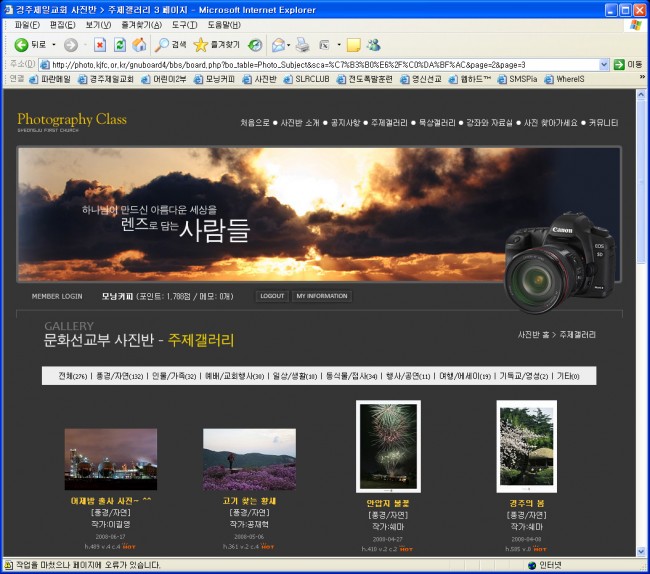Click the Messenger icon in the toolbar
The image size is (650, 574).
pyautogui.click(x=373, y=45)
